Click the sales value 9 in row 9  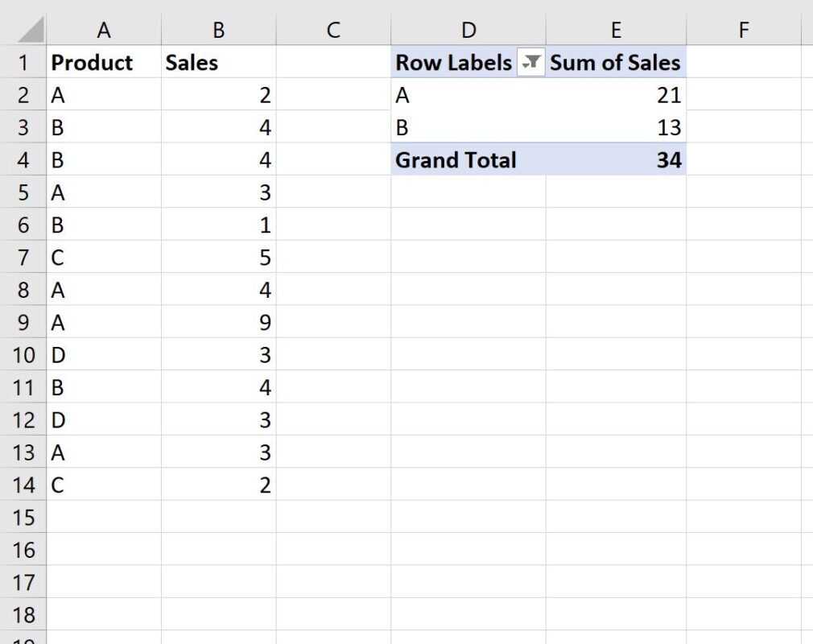pyautogui.click(x=266, y=322)
